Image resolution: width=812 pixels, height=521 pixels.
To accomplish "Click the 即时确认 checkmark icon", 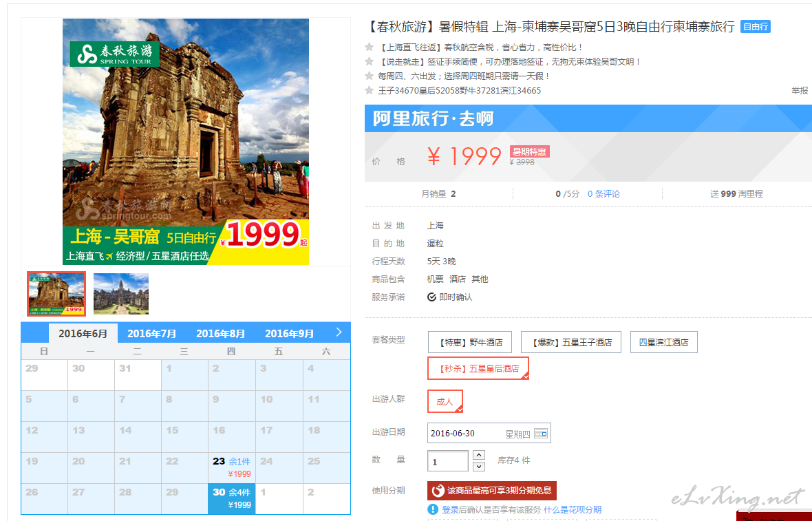I will point(431,297).
